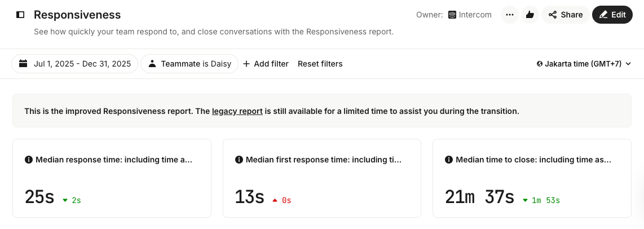This screenshot has width=644, height=229.
Task: Click the plus icon for Add filter
Action: (246, 64)
